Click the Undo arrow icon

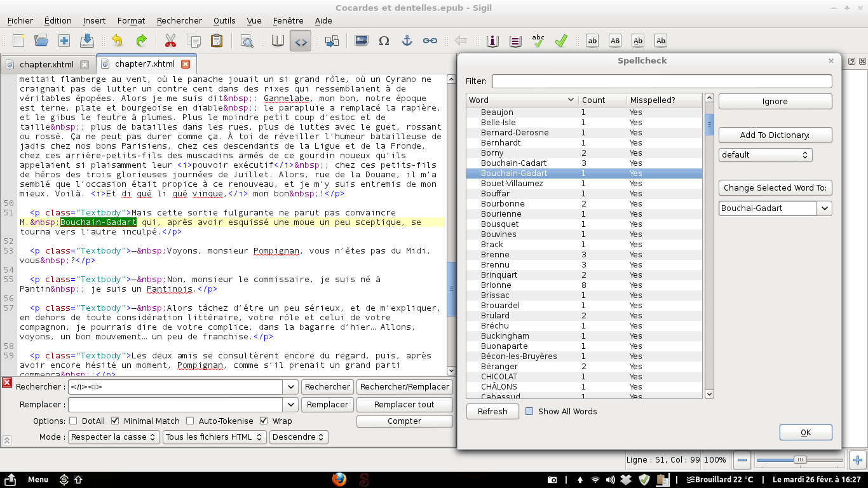[117, 41]
